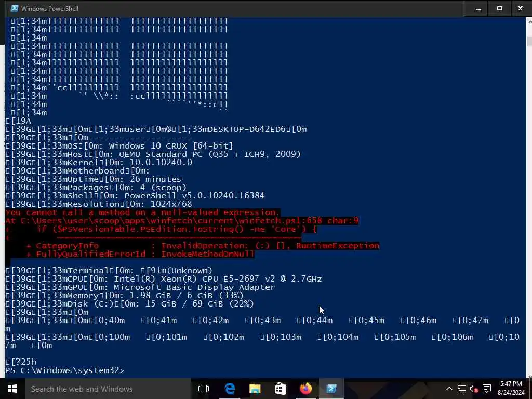
Task: Click the red 'You cannot call a method' error
Action: point(142,212)
